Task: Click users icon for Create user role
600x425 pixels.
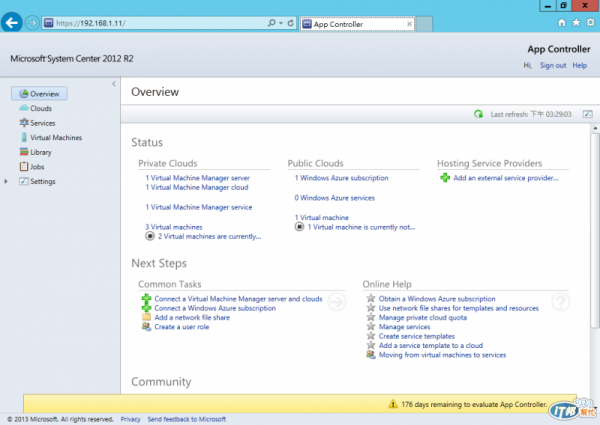Action: click(x=146, y=326)
